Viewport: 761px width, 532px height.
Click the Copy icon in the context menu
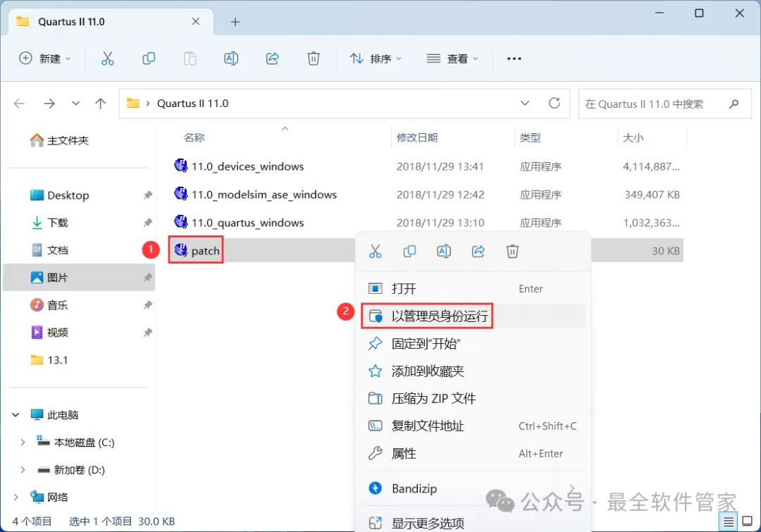pos(409,252)
